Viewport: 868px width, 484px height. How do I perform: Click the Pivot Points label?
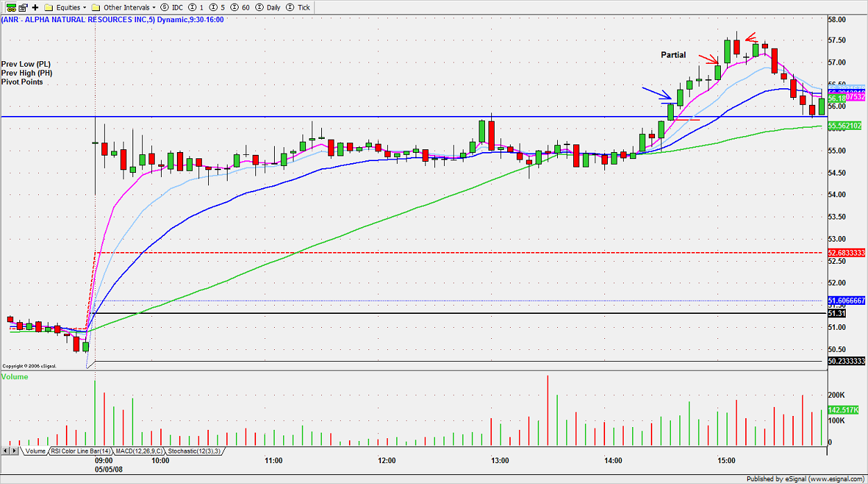pyautogui.click(x=22, y=82)
